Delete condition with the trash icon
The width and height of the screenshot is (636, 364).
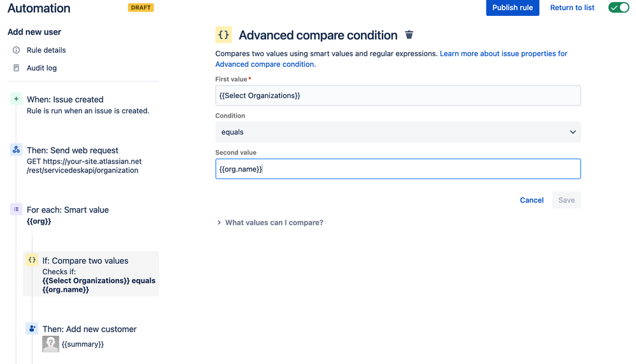pyautogui.click(x=409, y=35)
